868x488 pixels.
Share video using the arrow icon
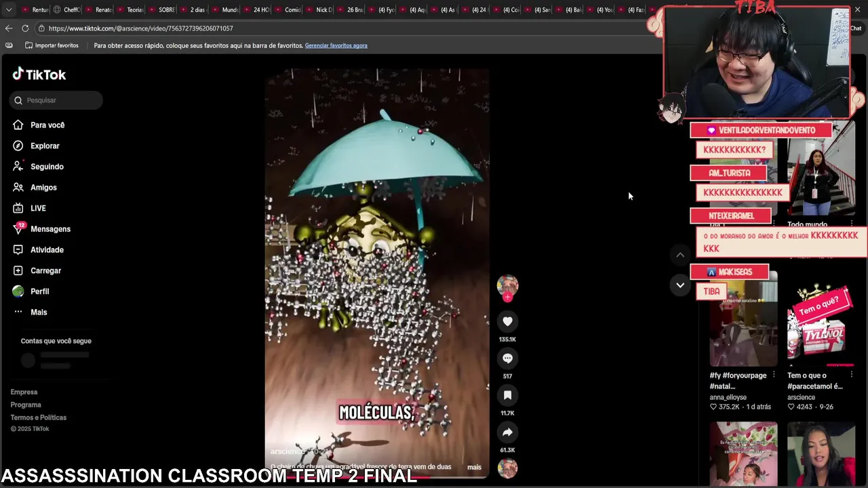(x=507, y=432)
